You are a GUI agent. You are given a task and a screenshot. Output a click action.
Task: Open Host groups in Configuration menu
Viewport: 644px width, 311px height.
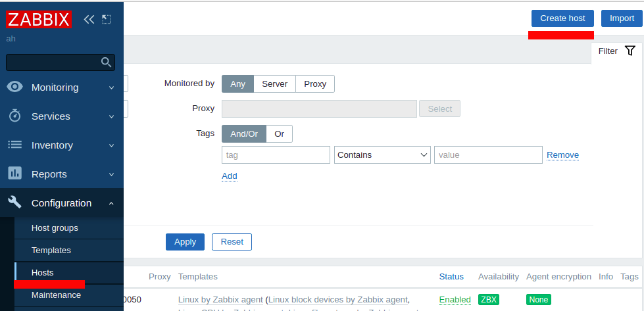(x=55, y=227)
